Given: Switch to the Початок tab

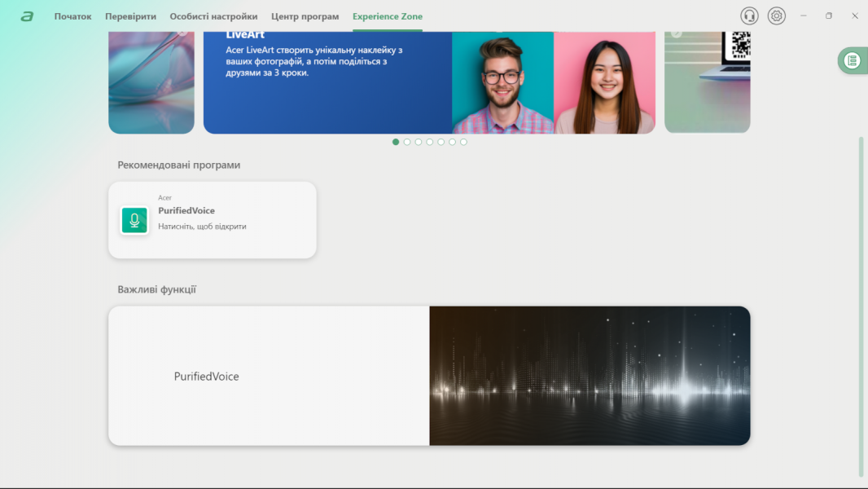Looking at the screenshot, I should 72,16.
